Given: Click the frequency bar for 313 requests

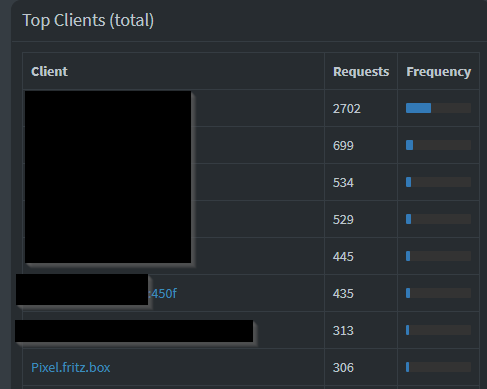Looking at the screenshot, I should click(438, 330).
